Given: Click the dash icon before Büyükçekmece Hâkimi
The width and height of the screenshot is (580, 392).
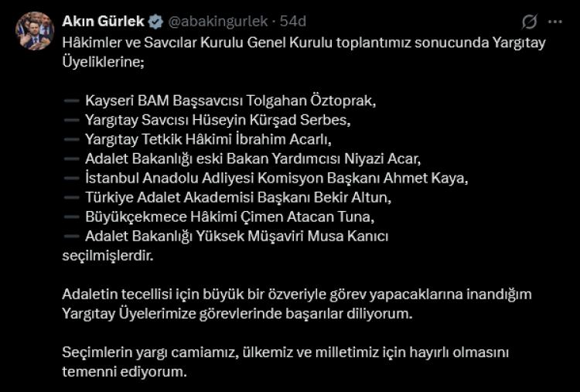Looking at the screenshot, I should pos(70,216).
